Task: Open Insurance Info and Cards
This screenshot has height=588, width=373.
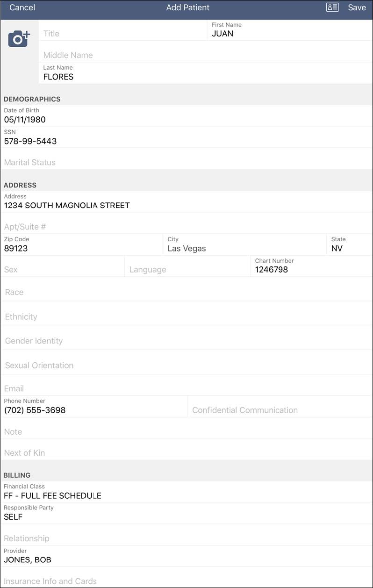Action: (x=186, y=581)
